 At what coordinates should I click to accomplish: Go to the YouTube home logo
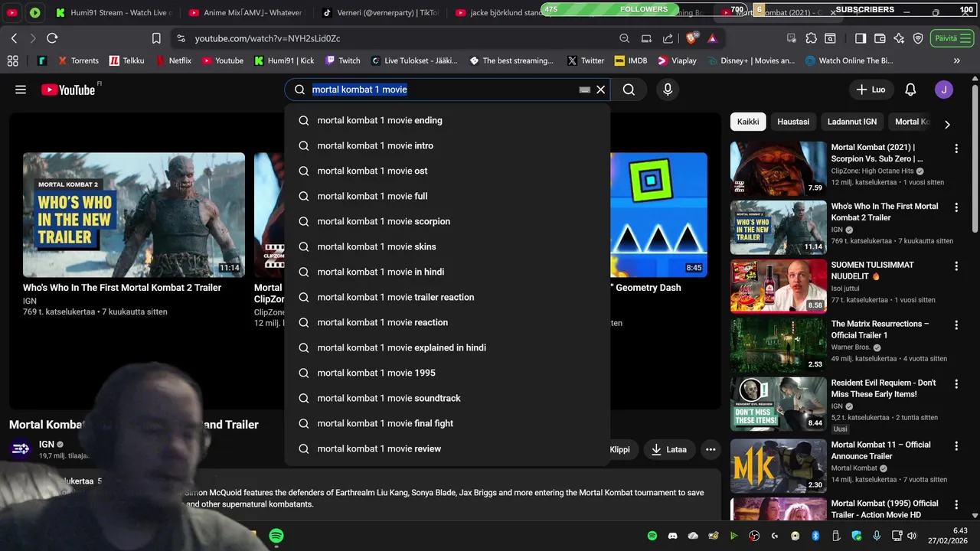68,90
